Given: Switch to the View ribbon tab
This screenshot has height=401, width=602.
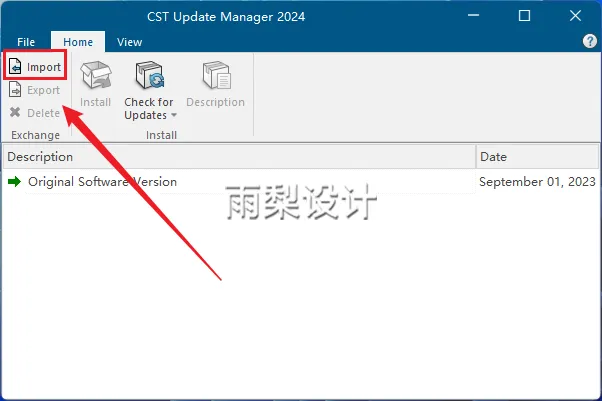Looking at the screenshot, I should click(129, 42).
